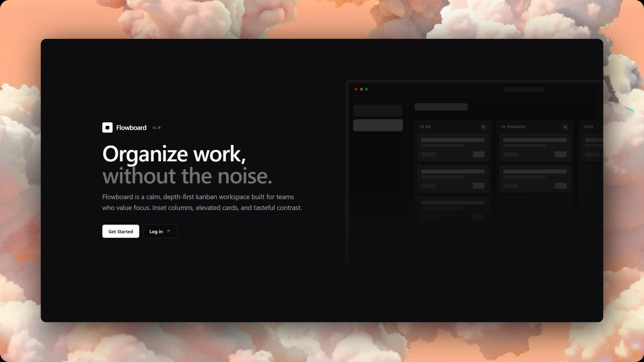Click the IN PROGRESS count badge showing 2

565,127
